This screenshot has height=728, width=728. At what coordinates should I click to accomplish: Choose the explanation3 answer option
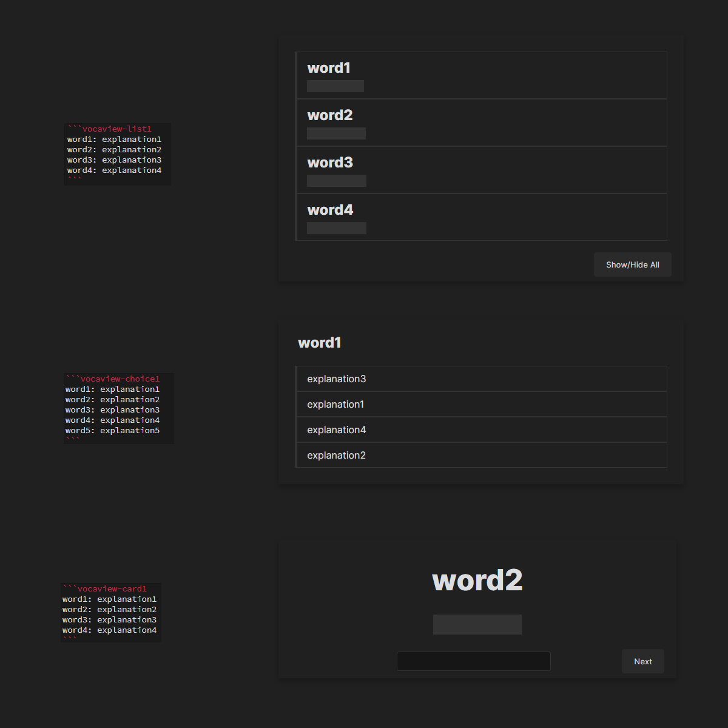(x=482, y=379)
